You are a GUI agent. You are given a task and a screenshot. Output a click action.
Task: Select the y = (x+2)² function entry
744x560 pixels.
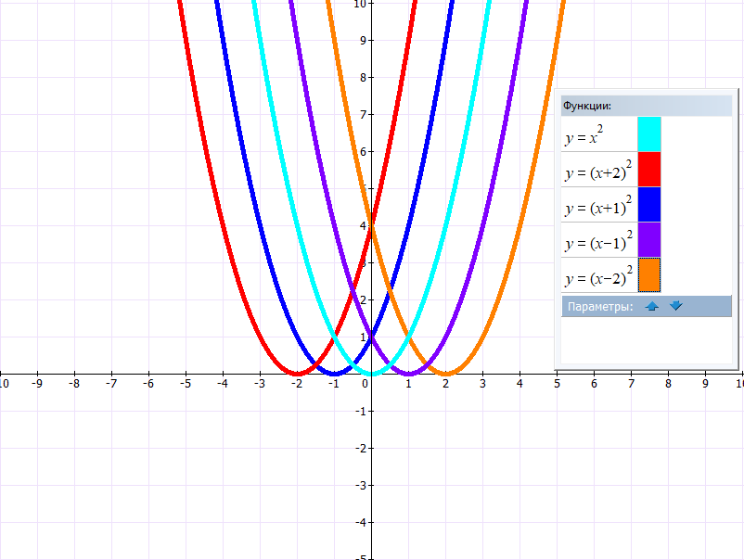(597, 172)
